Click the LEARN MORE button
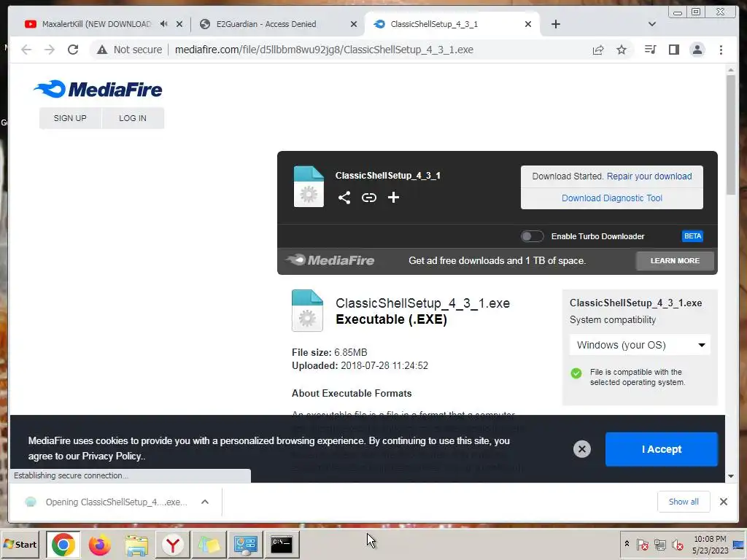Viewport: 747px width, 560px height. (675, 261)
